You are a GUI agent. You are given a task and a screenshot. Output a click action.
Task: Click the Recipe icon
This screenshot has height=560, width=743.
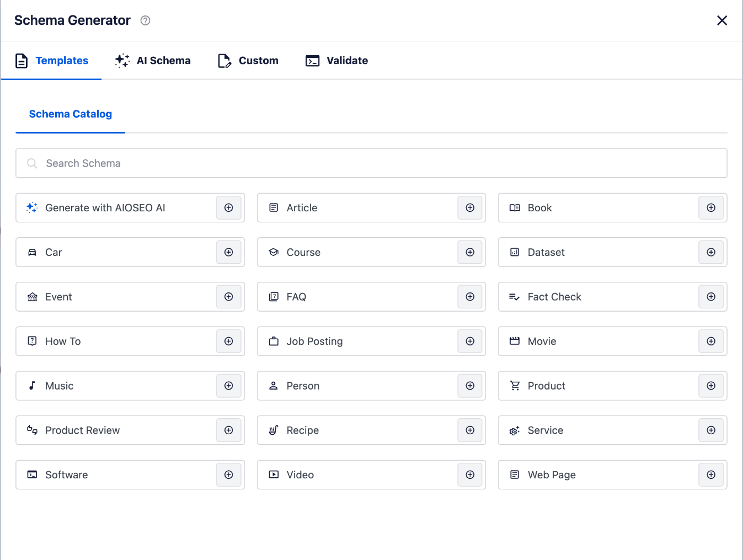[273, 430]
